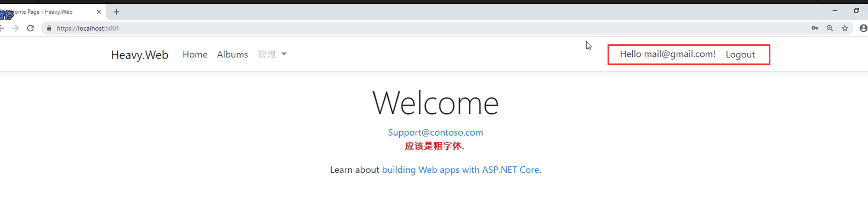Click the address bar URL localhost:5001
This screenshot has width=868, height=209.
(x=88, y=28)
